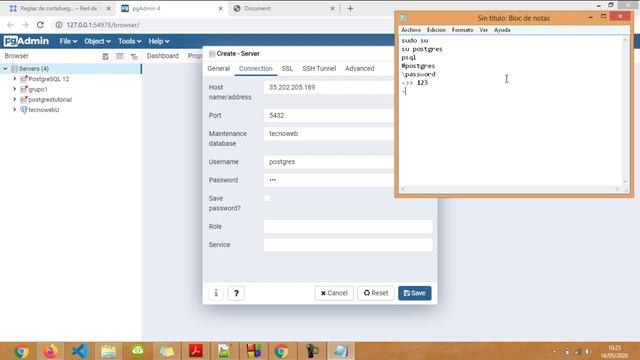
Task: Reload the browser page
Action: pyautogui.click(x=40, y=25)
